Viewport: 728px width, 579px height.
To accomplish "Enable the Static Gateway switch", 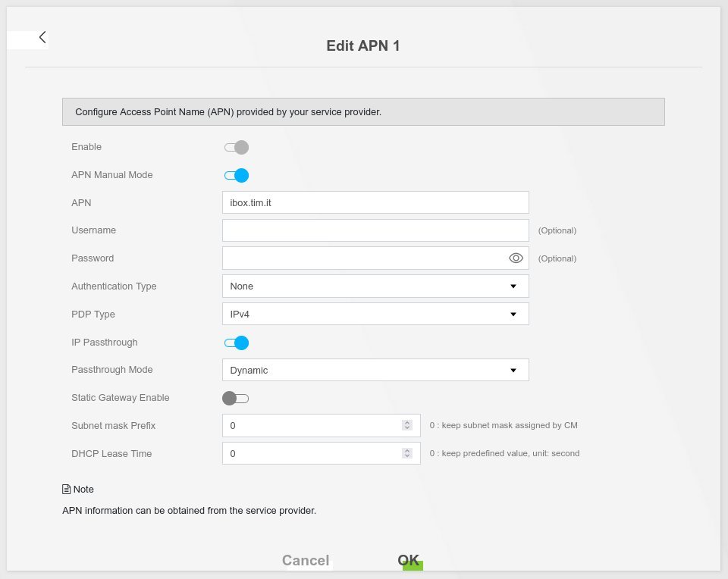I will (x=236, y=398).
